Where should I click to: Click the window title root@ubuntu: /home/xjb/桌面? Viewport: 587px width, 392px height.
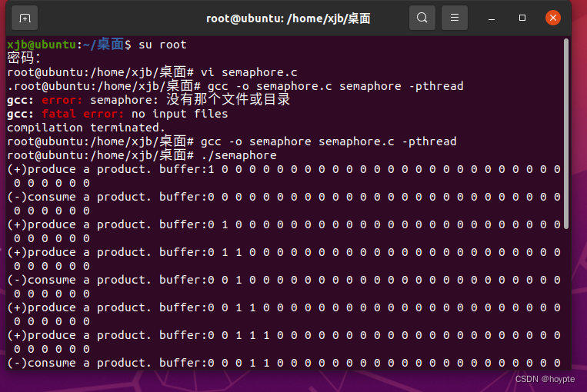click(288, 18)
